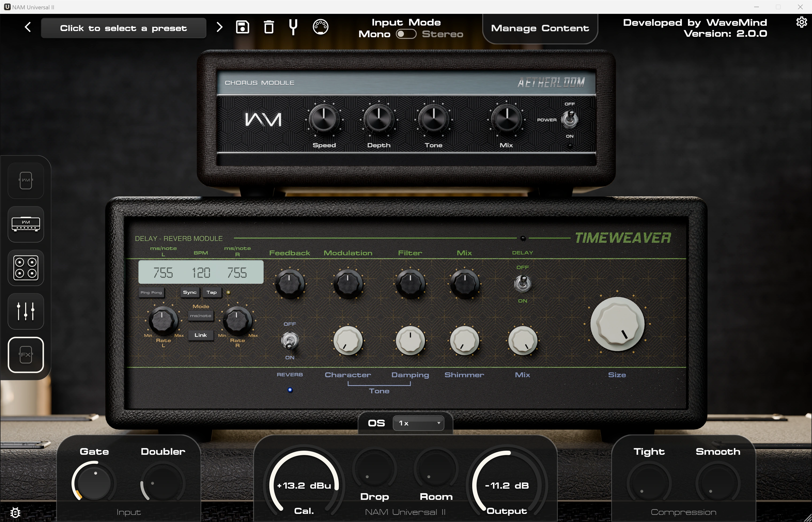The image size is (812, 522).
Task: Open the debug bug icon
Action: click(15, 512)
